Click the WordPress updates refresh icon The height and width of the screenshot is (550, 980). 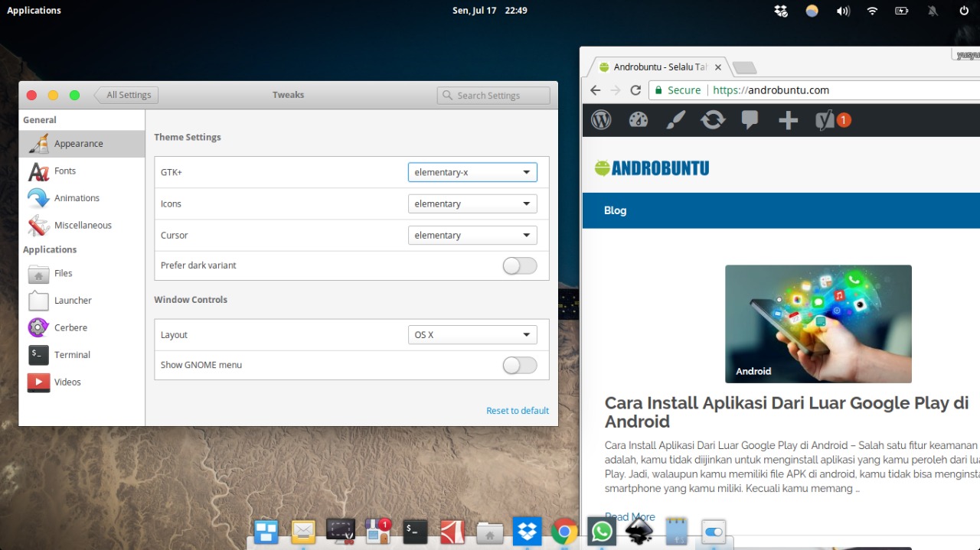coord(713,120)
